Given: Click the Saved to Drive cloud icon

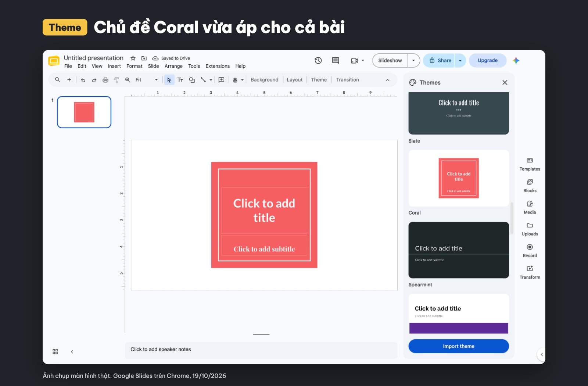Looking at the screenshot, I should pyautogui.click(x=155, y=58).
